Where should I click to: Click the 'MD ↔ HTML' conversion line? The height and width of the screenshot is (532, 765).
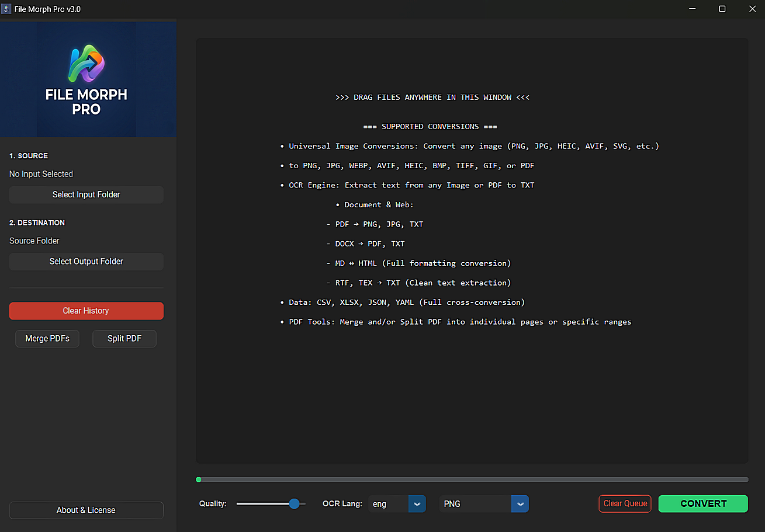(418, 263)
